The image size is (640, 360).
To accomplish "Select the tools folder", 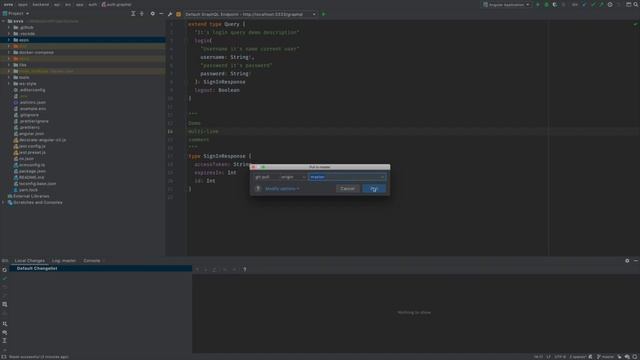I will click(x=24, y=77).
